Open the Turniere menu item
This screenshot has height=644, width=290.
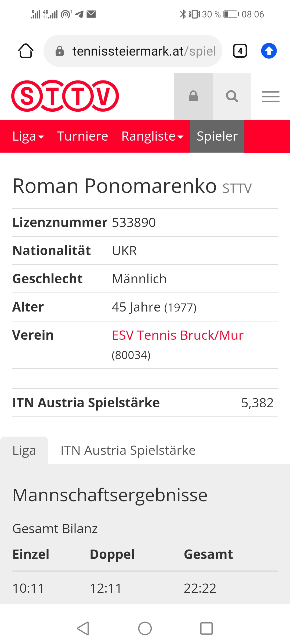(x=83, y=136)
